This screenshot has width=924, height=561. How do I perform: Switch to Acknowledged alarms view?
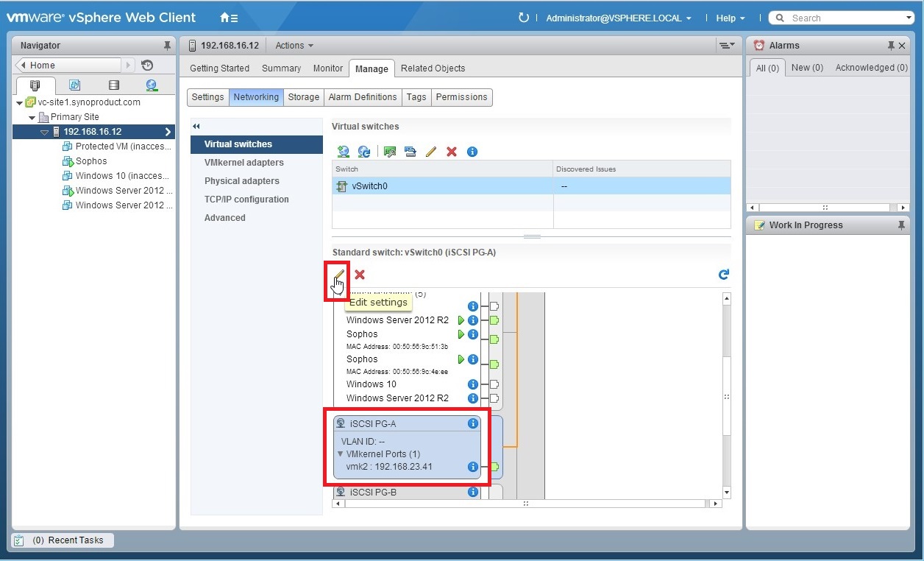871,67
